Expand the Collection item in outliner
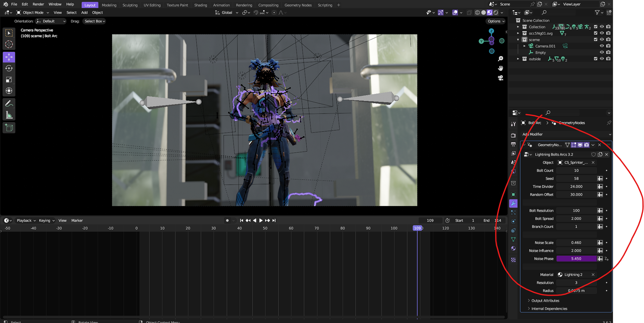 [x=518, y=27]
